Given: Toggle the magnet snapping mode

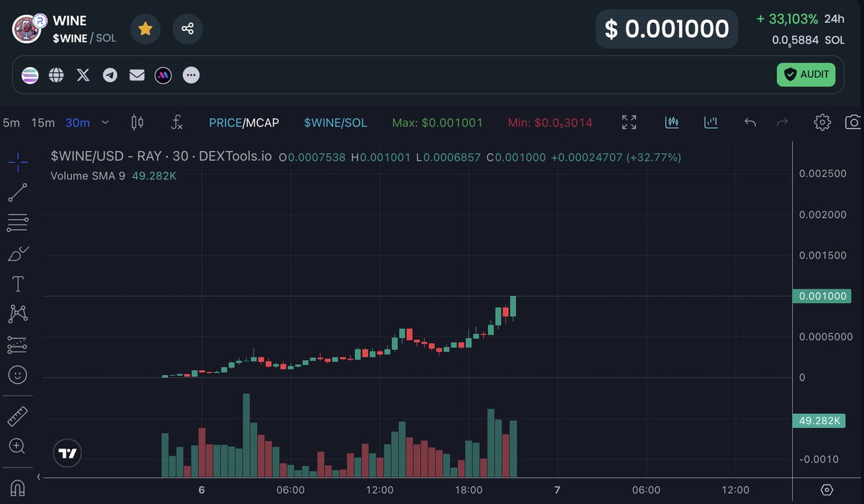Looking at the screenshot, I should 18,487.
